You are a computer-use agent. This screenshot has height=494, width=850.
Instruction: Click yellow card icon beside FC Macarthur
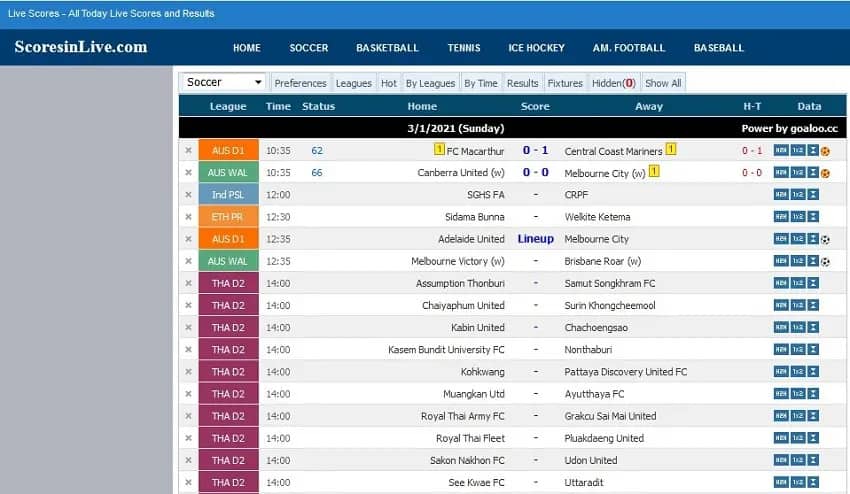(439, 149)
